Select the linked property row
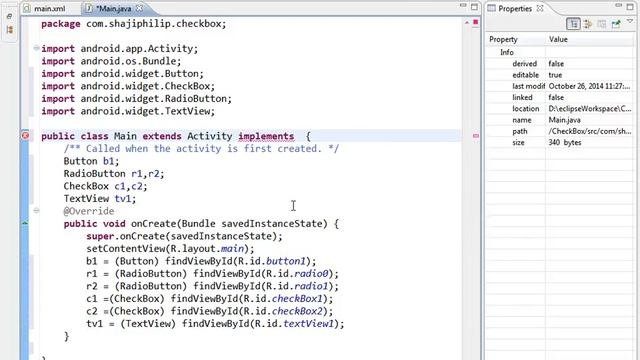The height and width of the screenshot is (360, 640). 560,98
